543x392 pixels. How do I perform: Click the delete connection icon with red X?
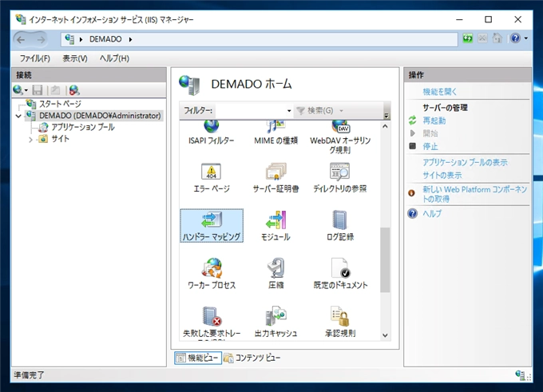(x=74, y=90)
